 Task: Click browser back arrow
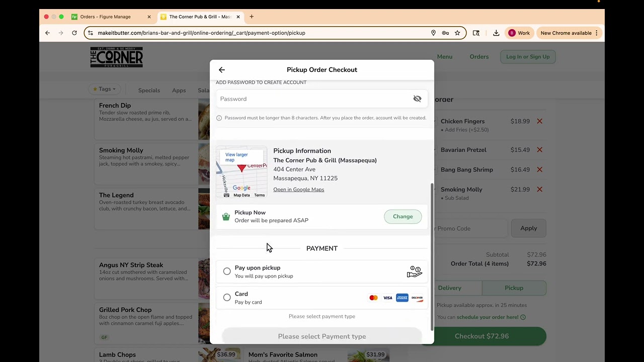point(47,33)
